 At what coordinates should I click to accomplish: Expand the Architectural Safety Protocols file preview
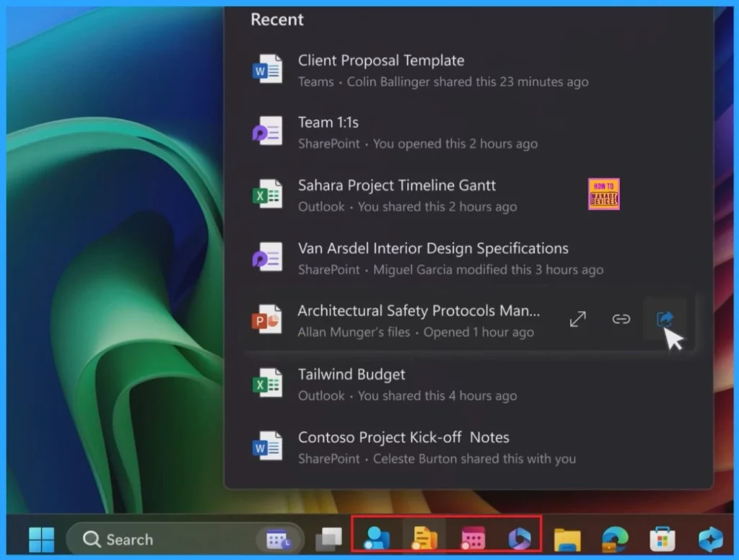click(578, 319)
